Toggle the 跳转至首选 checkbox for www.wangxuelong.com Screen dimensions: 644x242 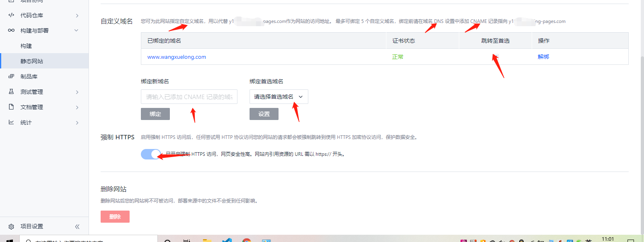coord(495,57)
